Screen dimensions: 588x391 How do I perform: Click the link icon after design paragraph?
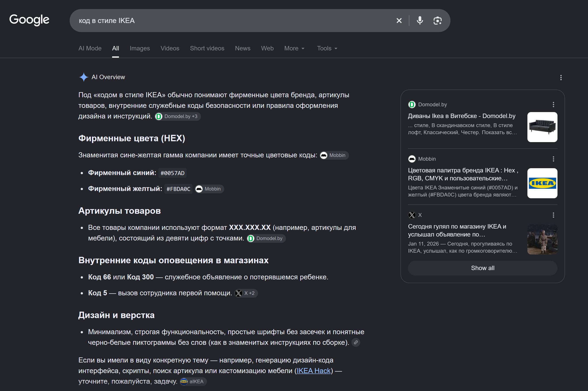pyautogui.click(x=356, y=343)
